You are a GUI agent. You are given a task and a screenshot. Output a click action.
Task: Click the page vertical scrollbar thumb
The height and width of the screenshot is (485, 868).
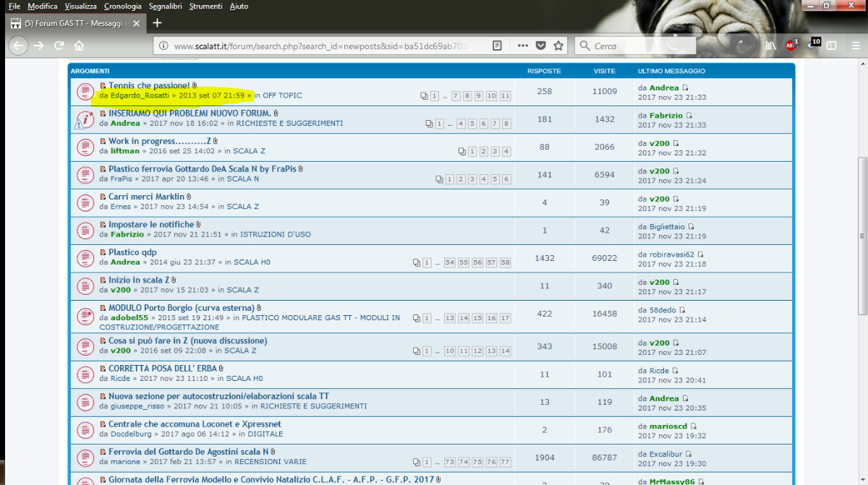[861, 236]
